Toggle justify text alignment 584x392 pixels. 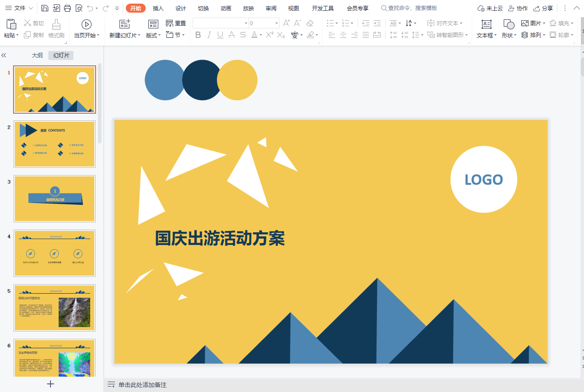coord(366,35)
